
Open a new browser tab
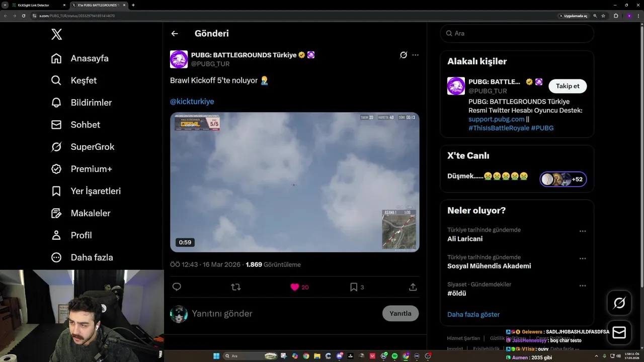point(133,5)
